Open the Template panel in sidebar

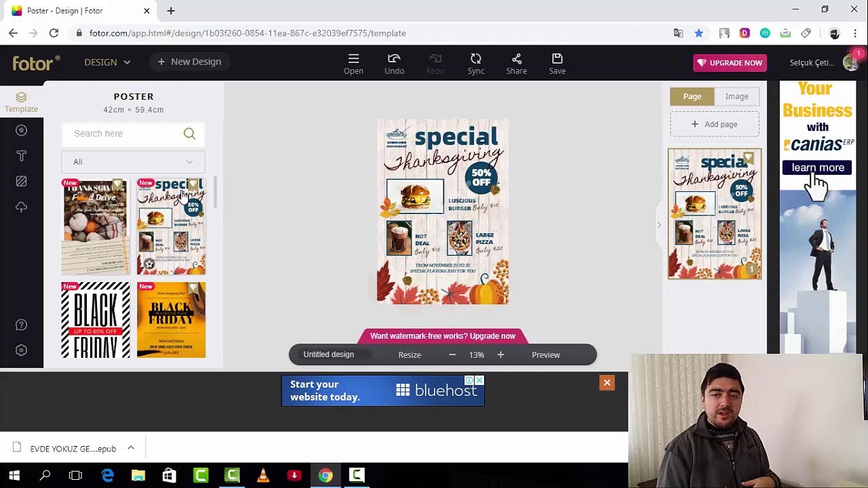pyautogui.click(x=21, y=102)
